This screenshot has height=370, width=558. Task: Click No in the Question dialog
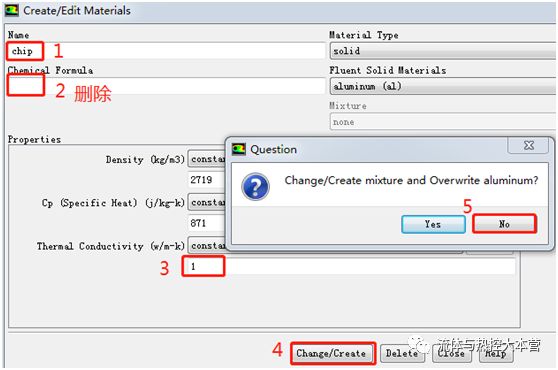504,224
